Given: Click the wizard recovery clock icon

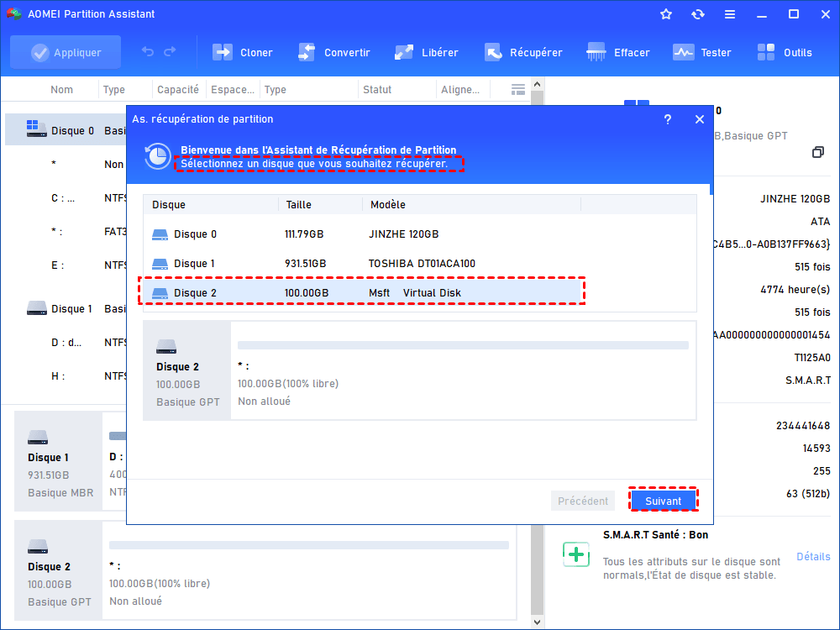Looking at the screenshot, I should pos(158,156).
